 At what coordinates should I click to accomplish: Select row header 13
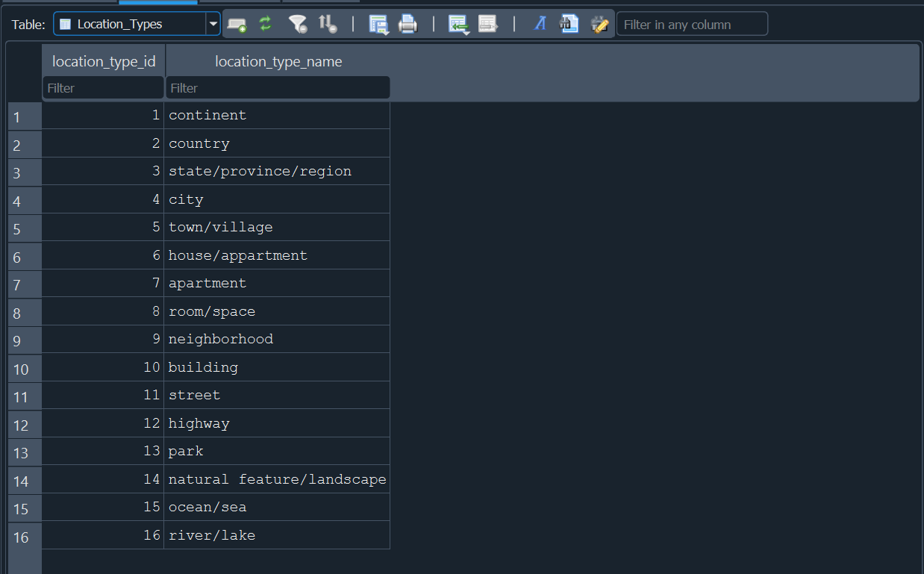[x=25, y=452]
